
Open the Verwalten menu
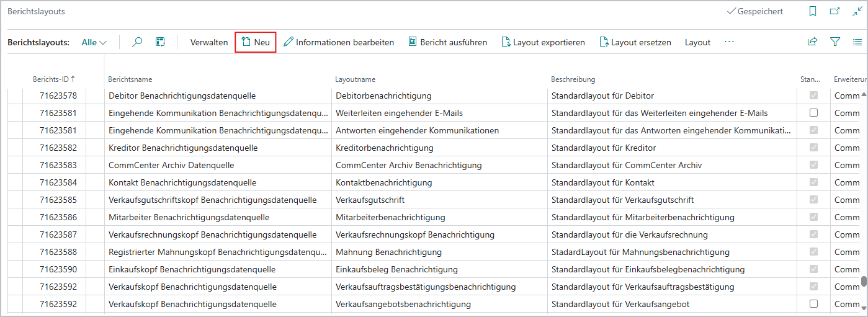pyautogui.click(x=209, y=42)
